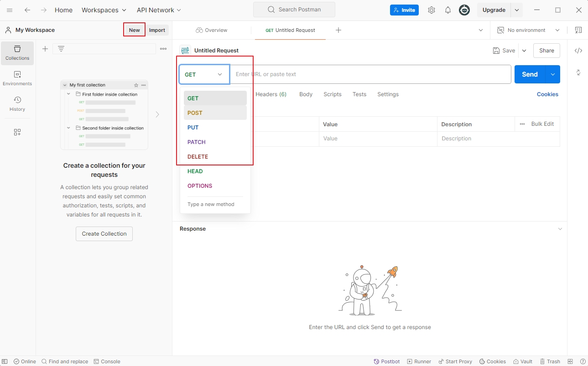Open Postman settings gear
Viewport: 588px width, 366px height.
pos(432,10)
